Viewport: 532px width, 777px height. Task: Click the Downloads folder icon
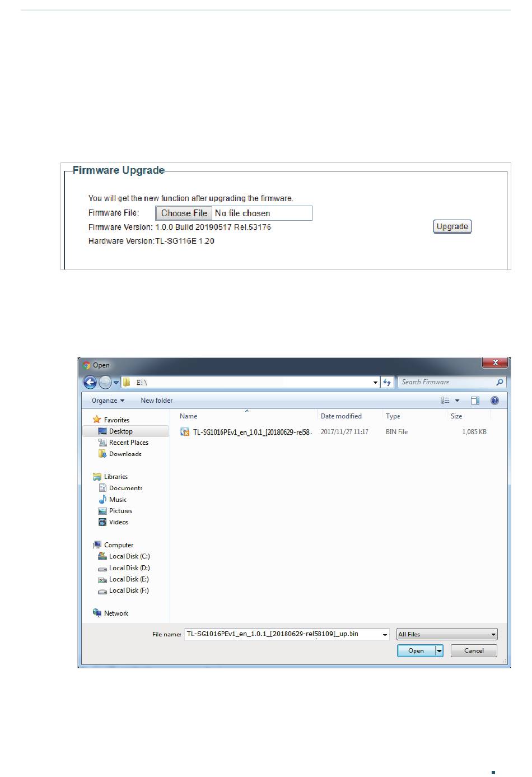pos(102,454)
